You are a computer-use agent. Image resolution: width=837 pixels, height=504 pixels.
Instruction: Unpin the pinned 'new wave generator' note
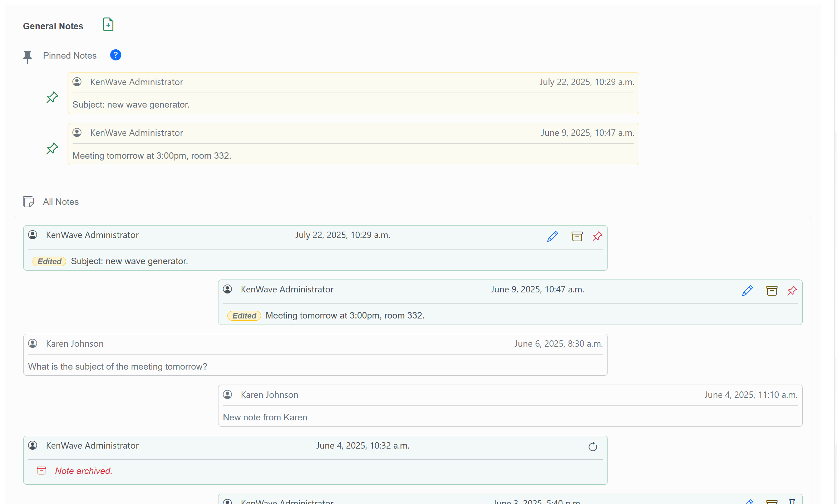(52, 97)
